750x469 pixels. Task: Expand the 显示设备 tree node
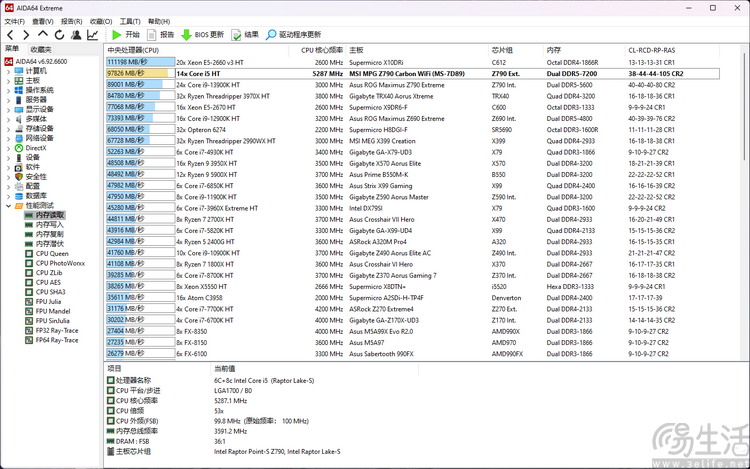point(8,109)
